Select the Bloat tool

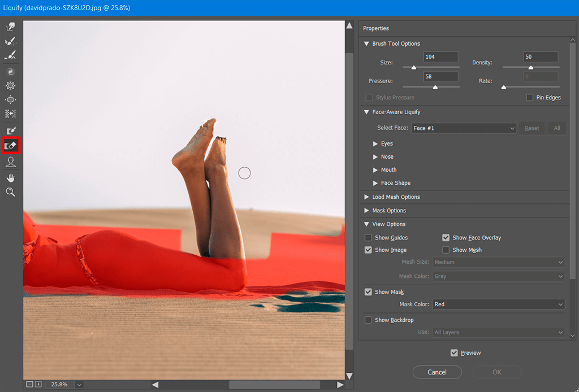coord(10,100)
